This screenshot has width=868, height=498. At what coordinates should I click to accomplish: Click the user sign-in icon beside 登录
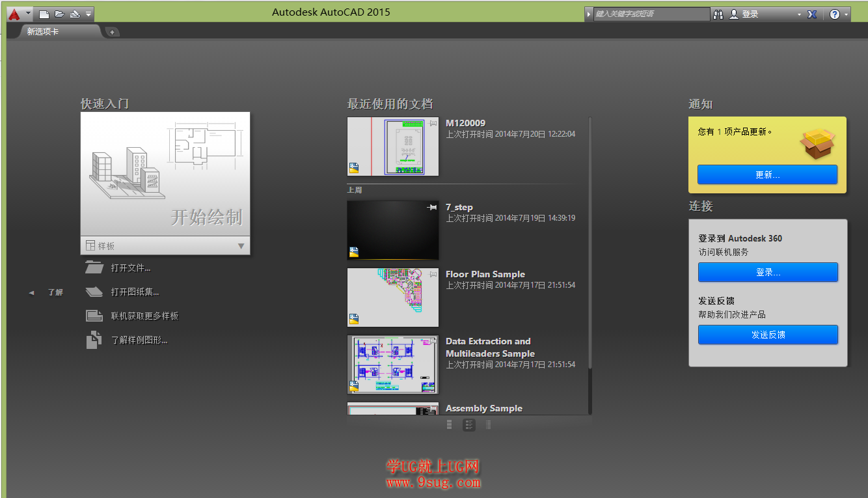click(x=734, y=14)
